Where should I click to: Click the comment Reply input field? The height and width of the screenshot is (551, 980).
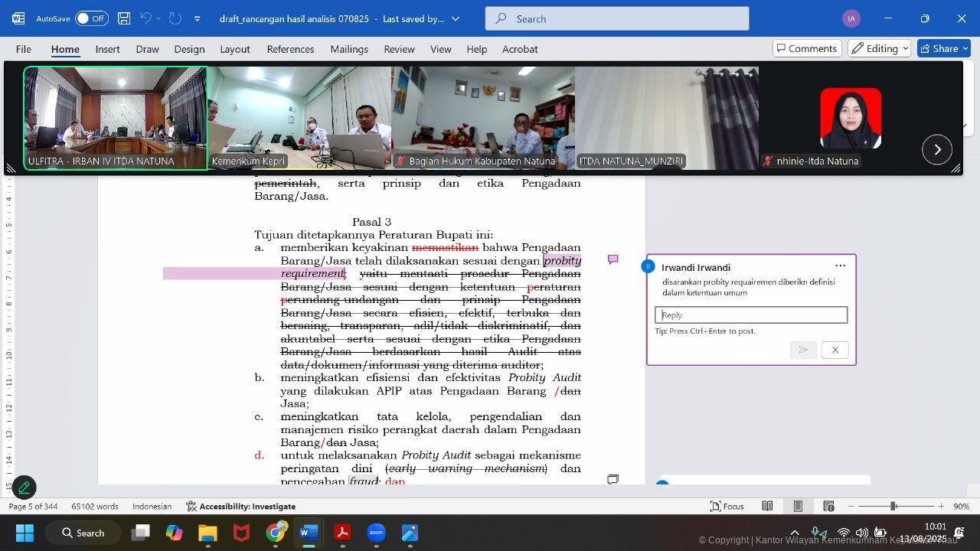point(750,315)
